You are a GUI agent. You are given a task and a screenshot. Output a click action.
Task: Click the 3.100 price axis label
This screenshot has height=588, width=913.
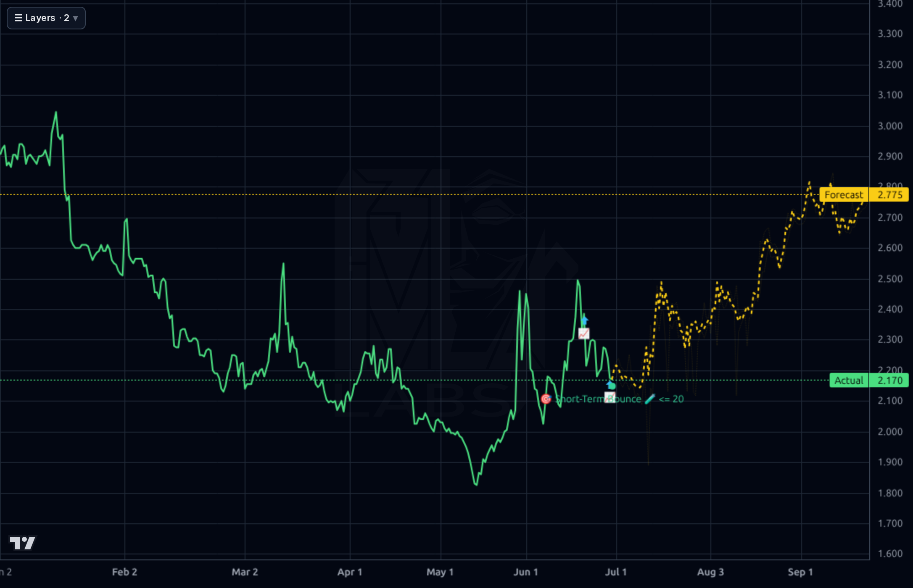tap(890, 95)
